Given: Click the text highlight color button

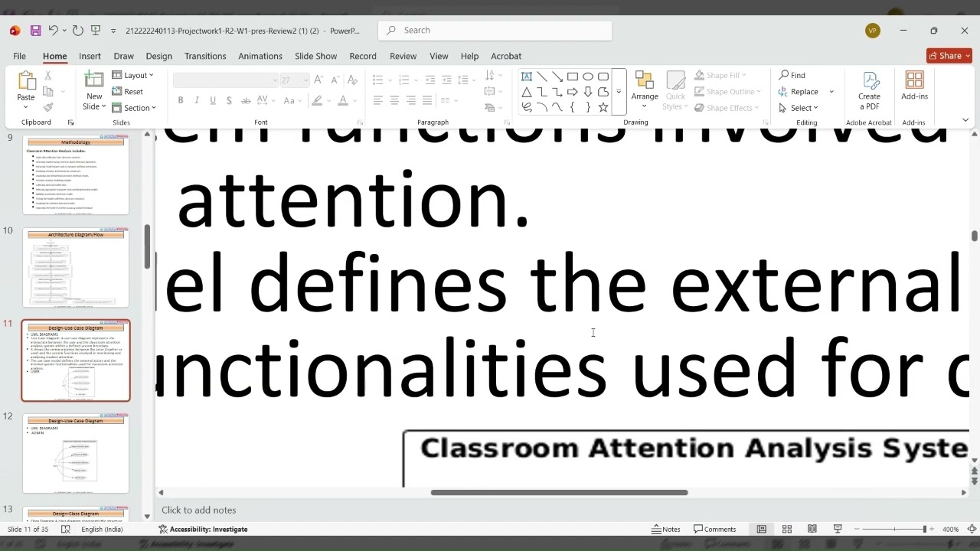Looking at the screenshot, I should (315, 100).
